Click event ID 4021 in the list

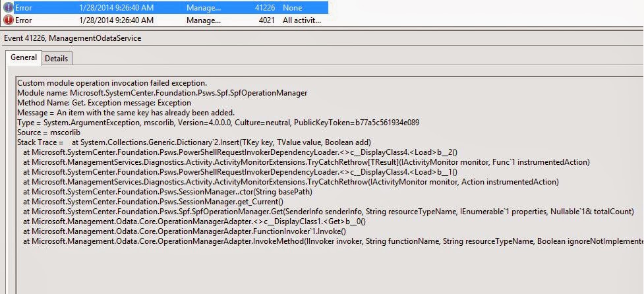pyautogui.click(x=266, y=20)
